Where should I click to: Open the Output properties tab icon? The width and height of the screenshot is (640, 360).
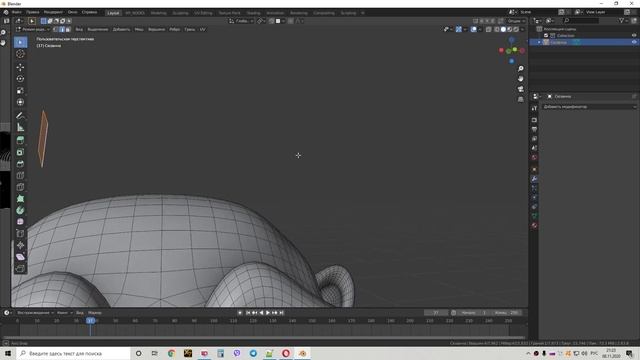pos(534,129)
